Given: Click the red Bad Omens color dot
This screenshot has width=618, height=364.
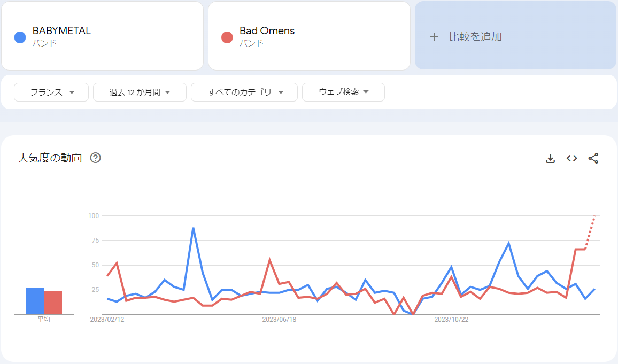Looking at the screenshot, I should [227, 37].
